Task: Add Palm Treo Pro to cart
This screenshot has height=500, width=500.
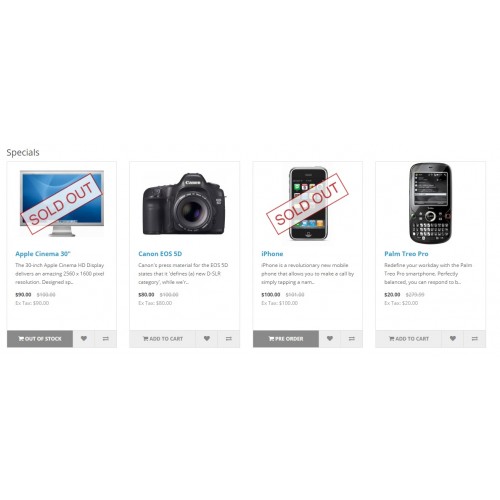Action: click(x=409, y=339)
